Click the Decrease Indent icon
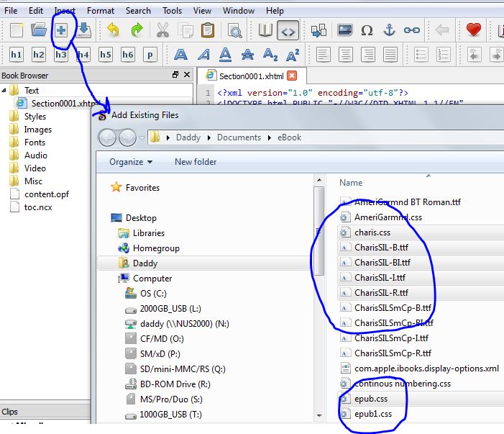 click(474, 55)
